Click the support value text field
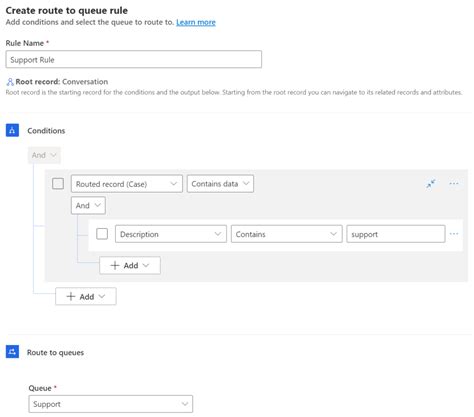The width and height of the screenshot is (474, 417). coord(396,234)
